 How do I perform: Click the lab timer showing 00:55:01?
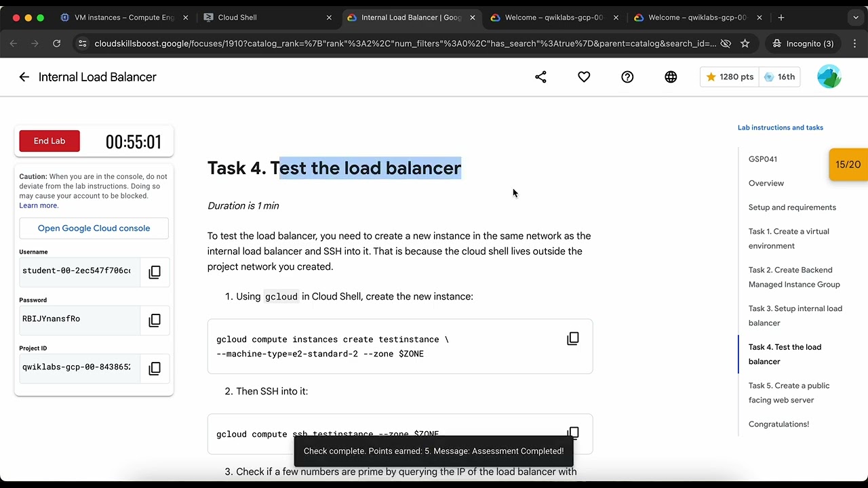[134, 142]
